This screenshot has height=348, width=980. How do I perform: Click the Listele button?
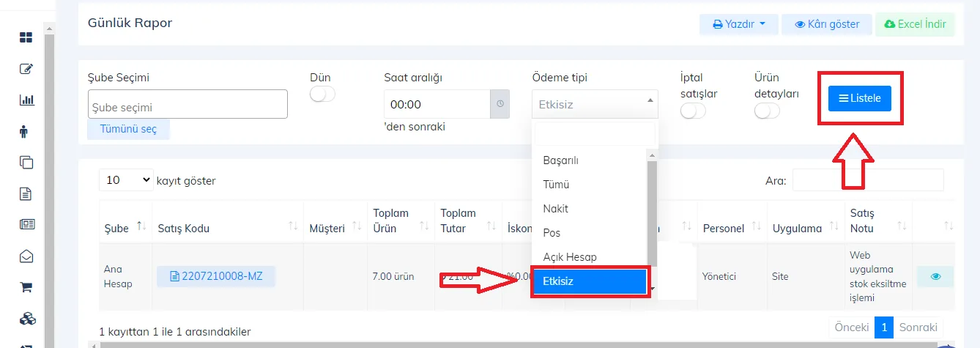(859, 98)
